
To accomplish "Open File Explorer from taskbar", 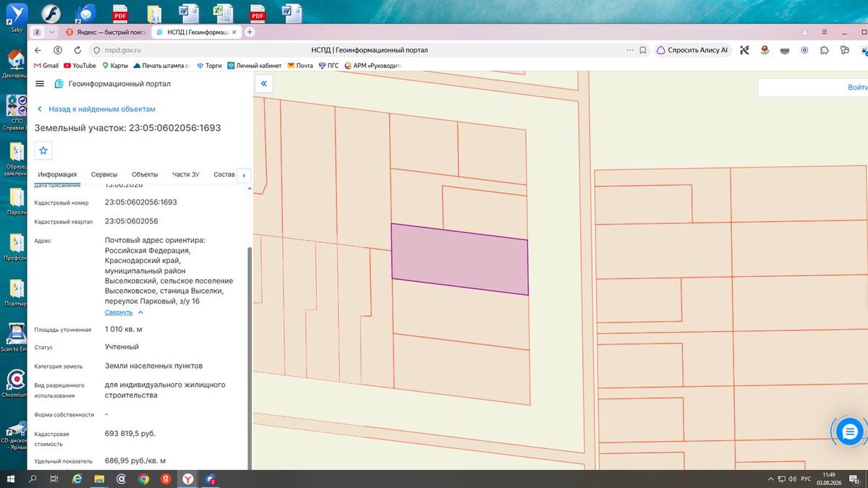I will pyautogui.click(x=99, y=479).
